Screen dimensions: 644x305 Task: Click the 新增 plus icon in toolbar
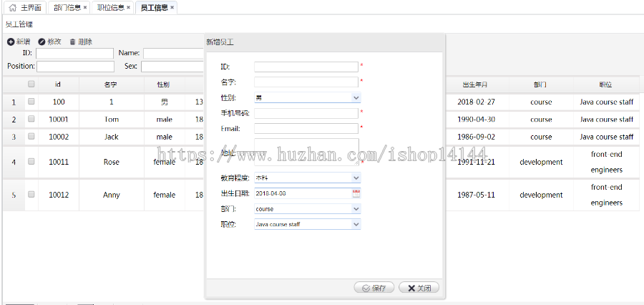(x=11, y=42)
